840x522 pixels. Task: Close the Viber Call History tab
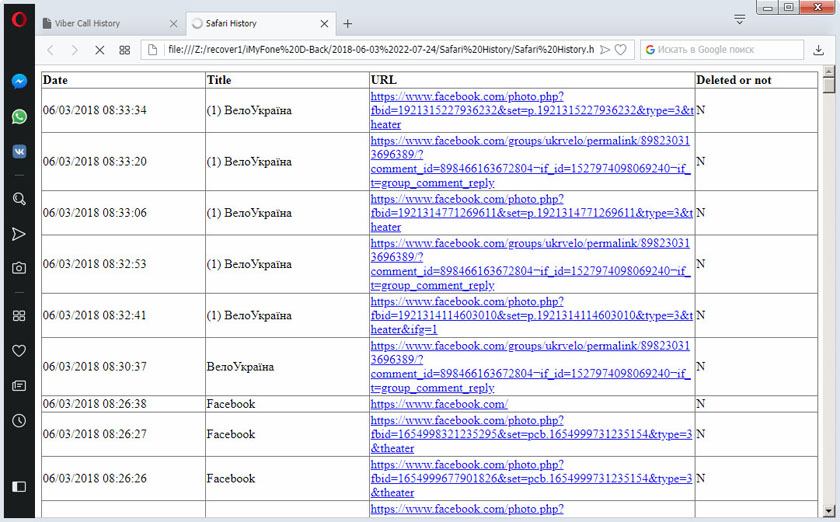coord(173,24)
